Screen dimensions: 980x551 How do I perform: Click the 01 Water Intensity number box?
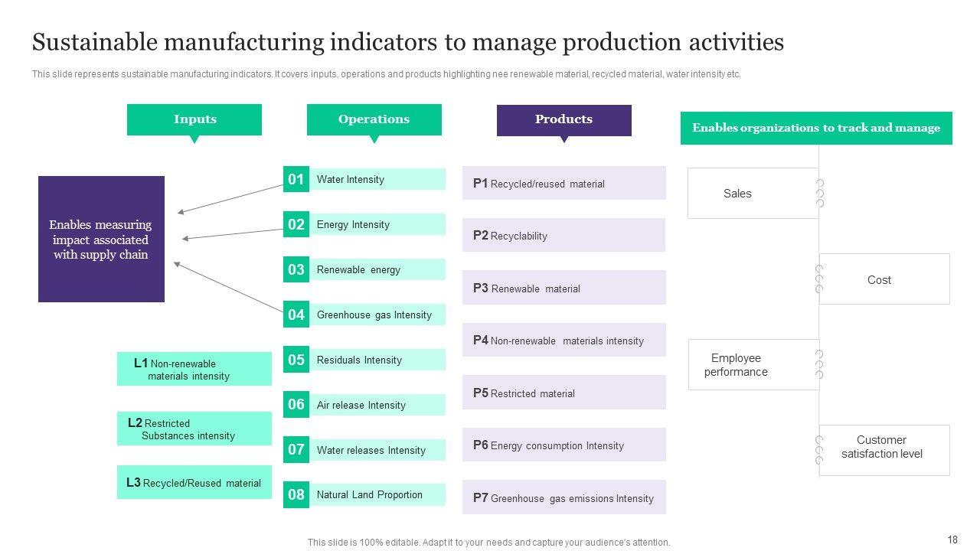point(296,179)
